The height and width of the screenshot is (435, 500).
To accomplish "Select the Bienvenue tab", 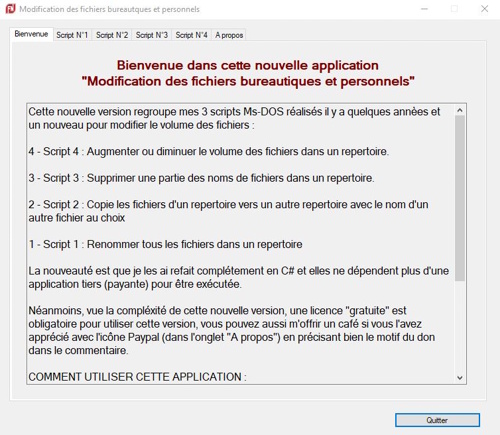I will tap(31, 34).
